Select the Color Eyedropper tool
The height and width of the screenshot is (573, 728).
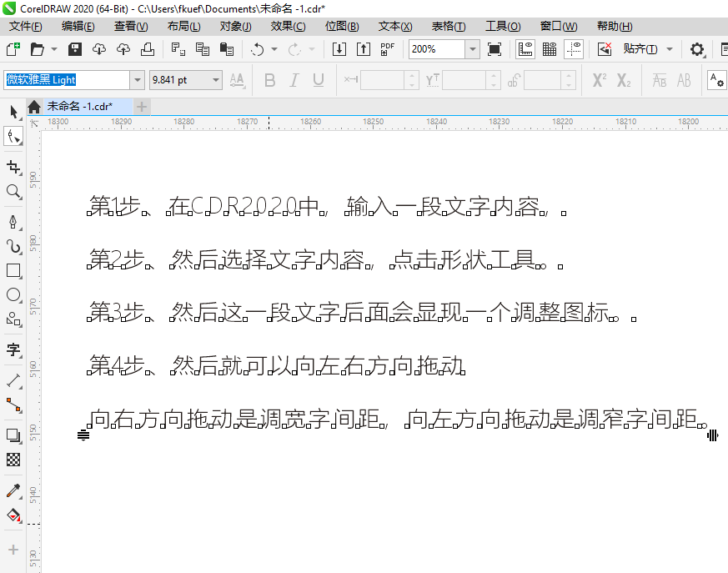click(x=13, y=490)
